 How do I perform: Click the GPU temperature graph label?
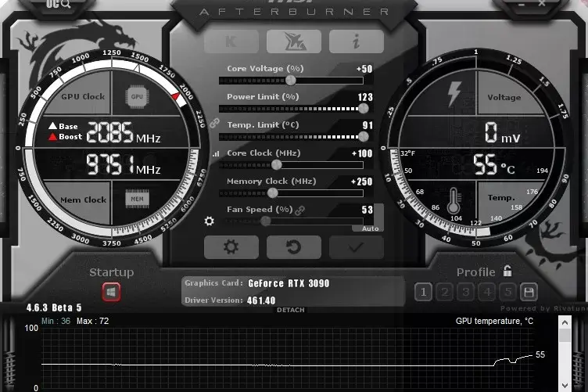point(494,321)
